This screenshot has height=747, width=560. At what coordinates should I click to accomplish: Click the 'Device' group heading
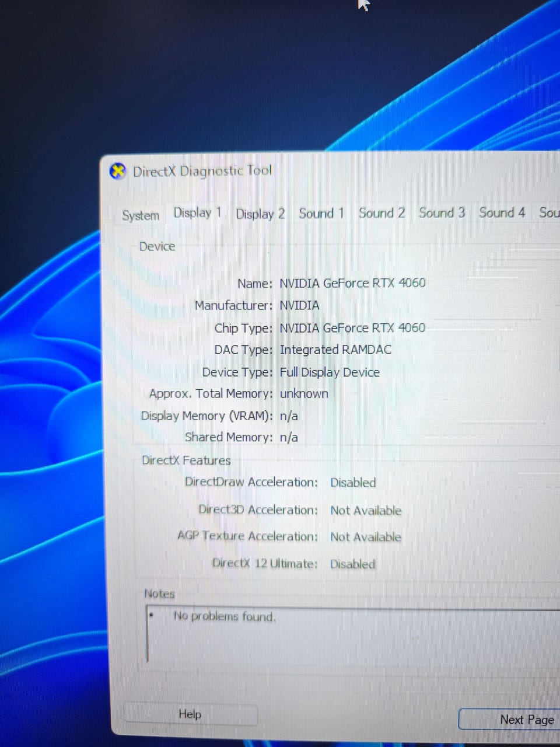[157, 246]
